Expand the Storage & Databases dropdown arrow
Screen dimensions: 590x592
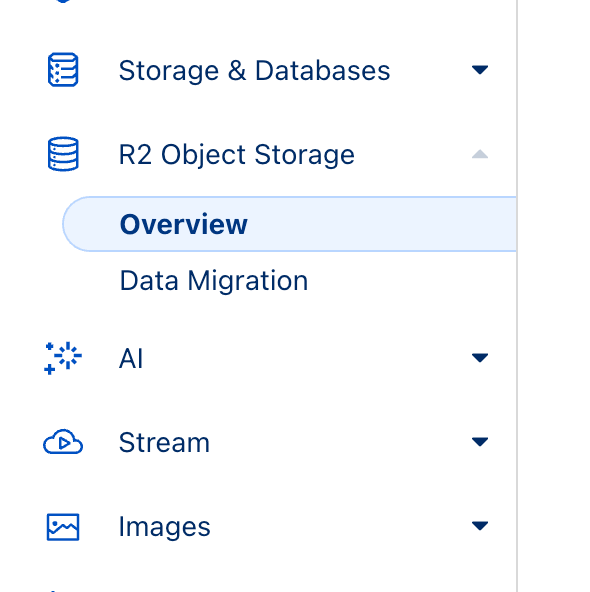click(480, 70)
